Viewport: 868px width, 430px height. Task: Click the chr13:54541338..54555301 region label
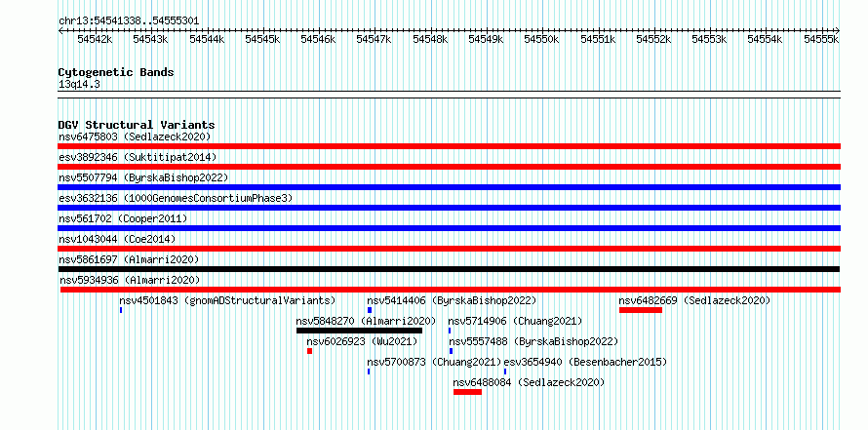click(x=129, y=20)
